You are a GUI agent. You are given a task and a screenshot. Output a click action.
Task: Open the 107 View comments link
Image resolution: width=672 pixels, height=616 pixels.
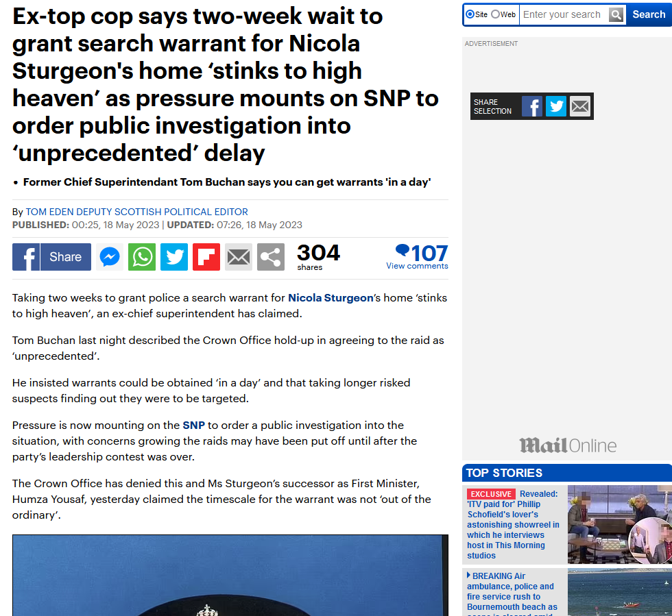coord(417,256)
